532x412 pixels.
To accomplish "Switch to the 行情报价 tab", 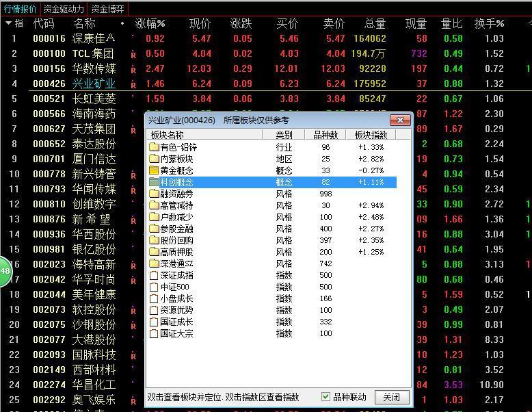I will tap(20, 9).
